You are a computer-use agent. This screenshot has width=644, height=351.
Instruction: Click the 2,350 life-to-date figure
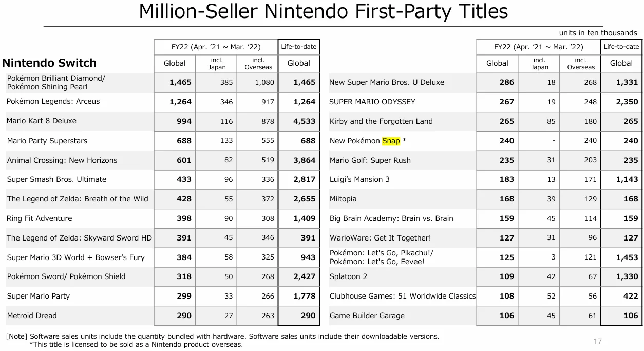[627, 102]
